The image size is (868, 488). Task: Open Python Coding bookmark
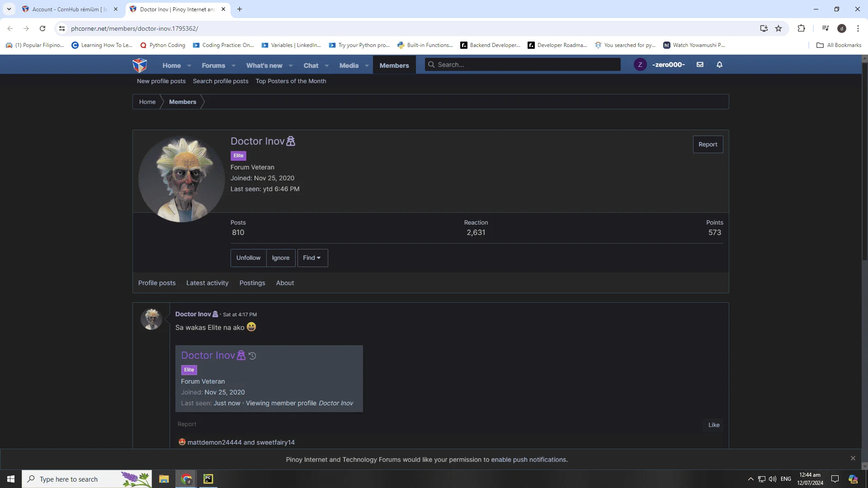pyautogui.click(x=163, y=45)
